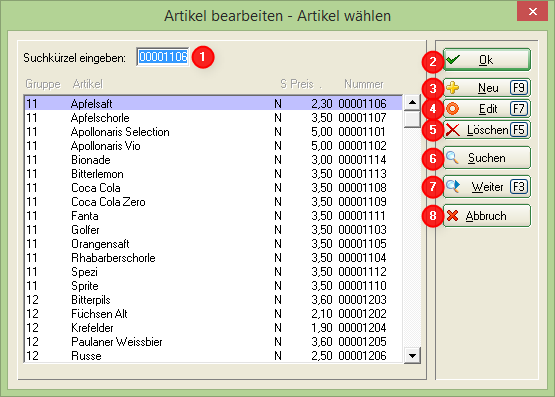This screenshot has width=555, height=397.
Task: Click the red cross icon on Abbruch
Action: (x=452, y=215)
